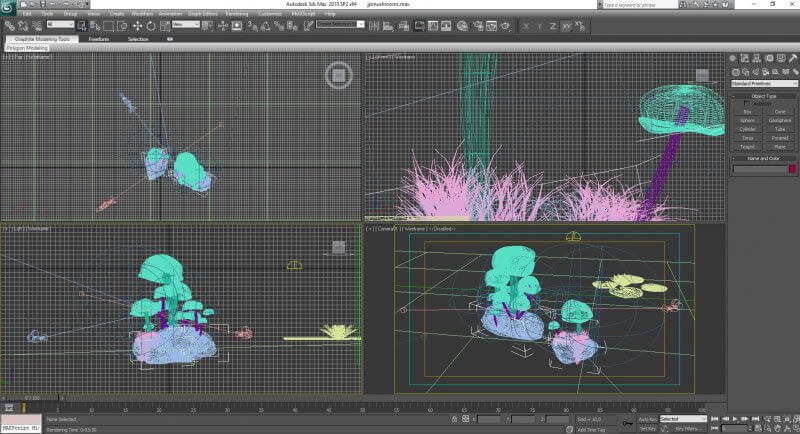Toggle Window/Crossing selection mode
The height and width of the screenshot is (434, 800).
(x=122, y=25)
